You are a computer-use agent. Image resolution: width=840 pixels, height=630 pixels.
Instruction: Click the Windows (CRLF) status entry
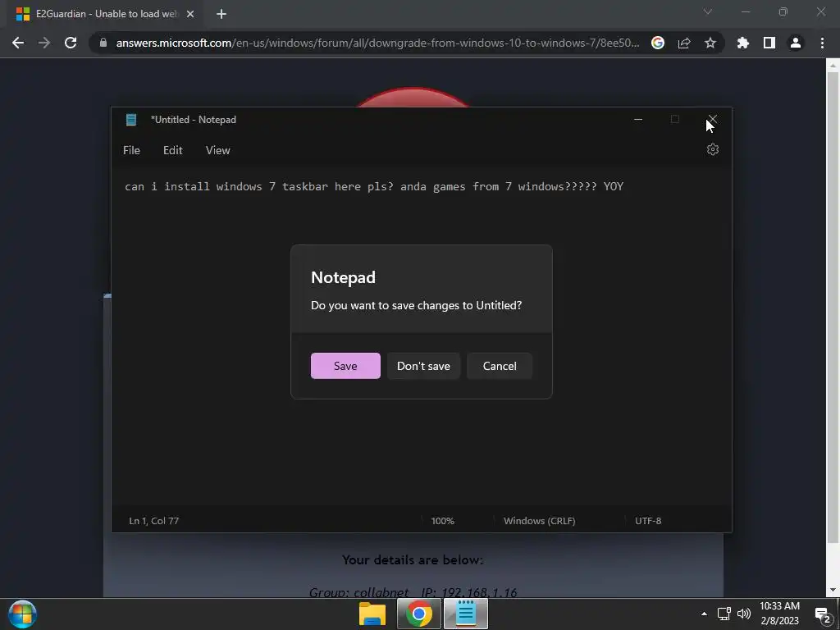540,521
